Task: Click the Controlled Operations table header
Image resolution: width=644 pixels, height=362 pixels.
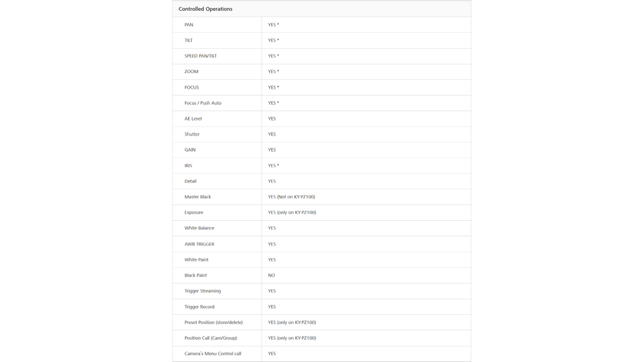Action: [x=205, y=9]
